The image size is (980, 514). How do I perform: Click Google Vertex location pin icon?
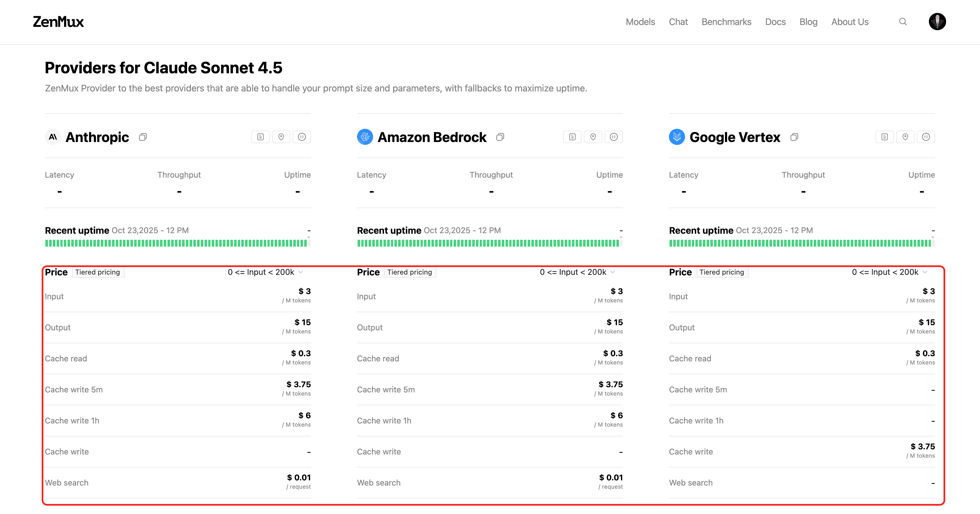905,137
